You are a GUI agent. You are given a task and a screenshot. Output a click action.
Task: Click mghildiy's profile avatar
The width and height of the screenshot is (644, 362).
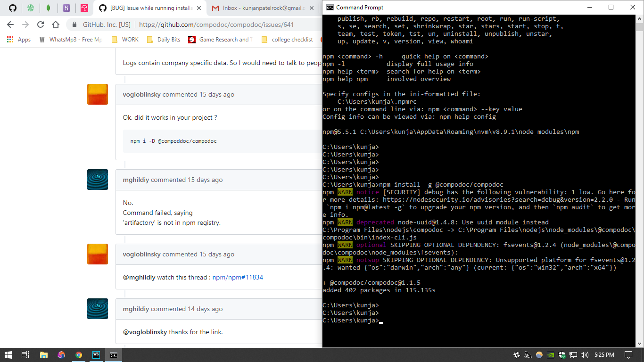(x=97, y=180)
